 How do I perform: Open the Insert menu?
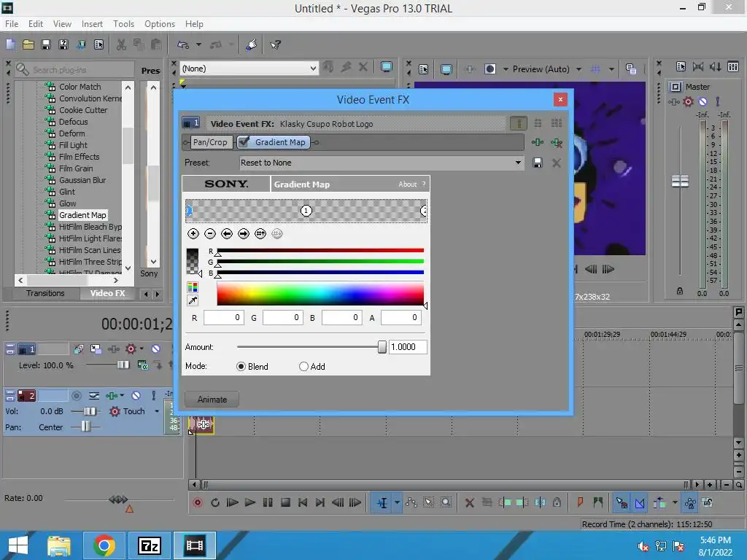(92, 24)
